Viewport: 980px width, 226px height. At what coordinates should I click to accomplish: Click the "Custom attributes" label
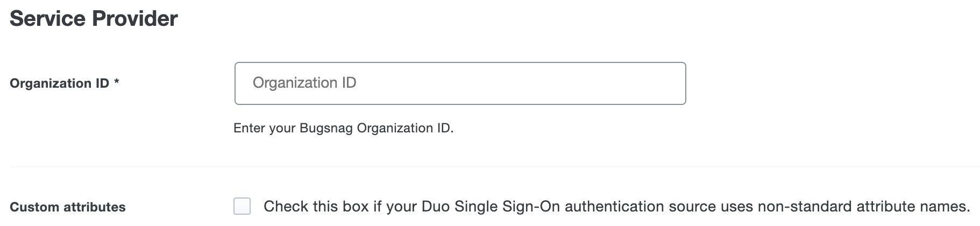click(x=68, y=207)
